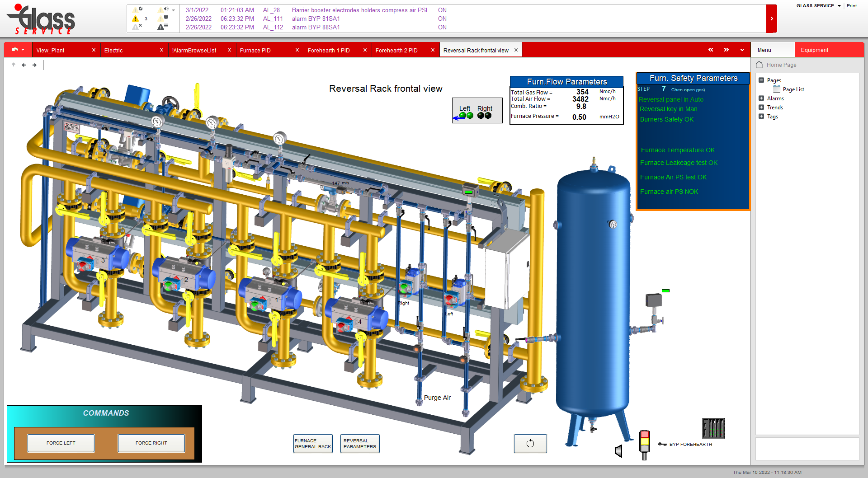
Task: Open the GLASS SERVICE user dropdown
Action: pyautogui.click(x=819, y=6)
